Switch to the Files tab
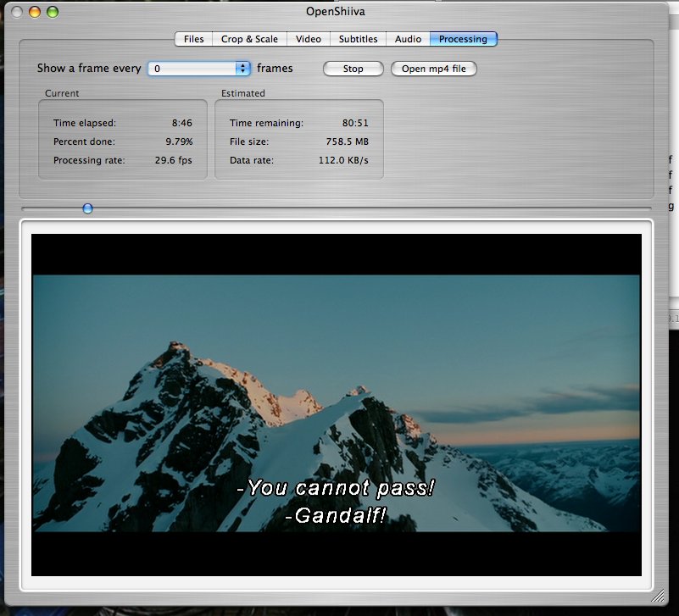Viewport: 679px width, 616px height. tap(193, 39)
